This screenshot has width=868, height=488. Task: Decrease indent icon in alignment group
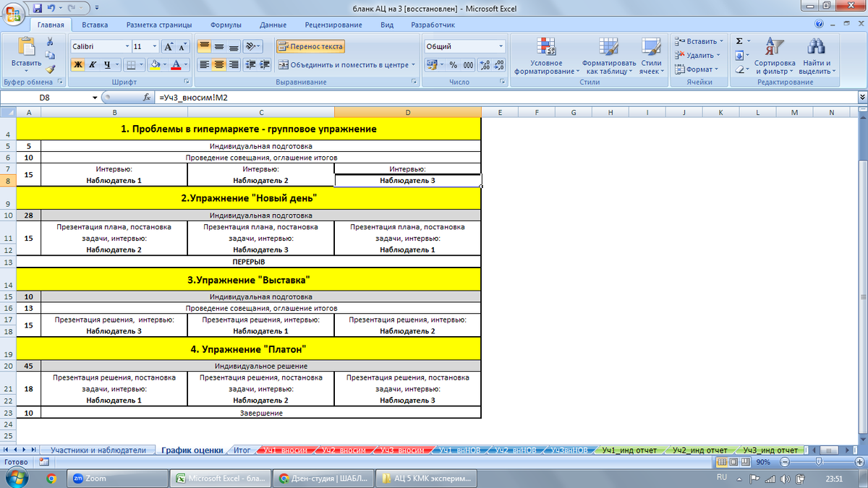pos(252,64)
